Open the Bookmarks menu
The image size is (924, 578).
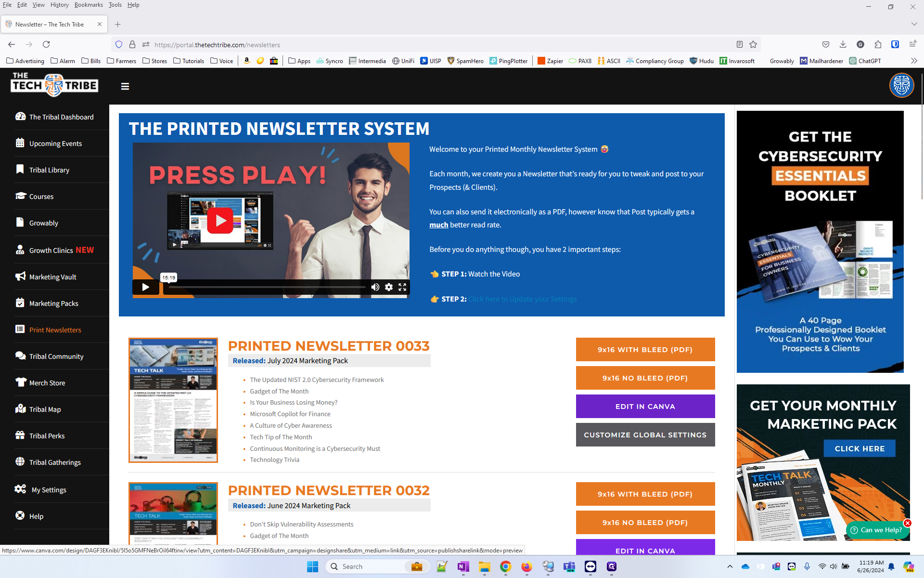[89, 5]
